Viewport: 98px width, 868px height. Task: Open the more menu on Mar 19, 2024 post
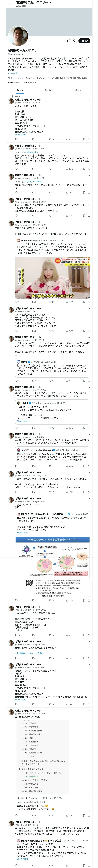[89, 222]
